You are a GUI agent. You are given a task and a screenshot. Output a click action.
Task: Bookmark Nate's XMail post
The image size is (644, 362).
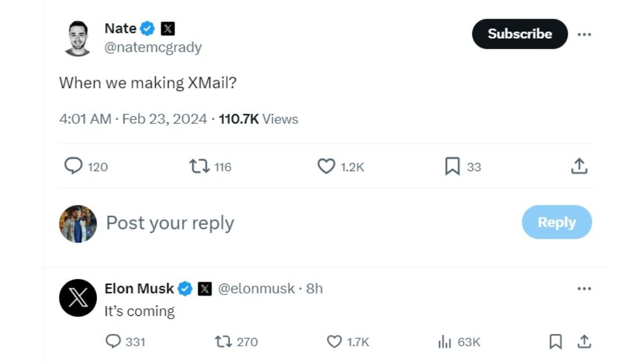tap(452, 167)
